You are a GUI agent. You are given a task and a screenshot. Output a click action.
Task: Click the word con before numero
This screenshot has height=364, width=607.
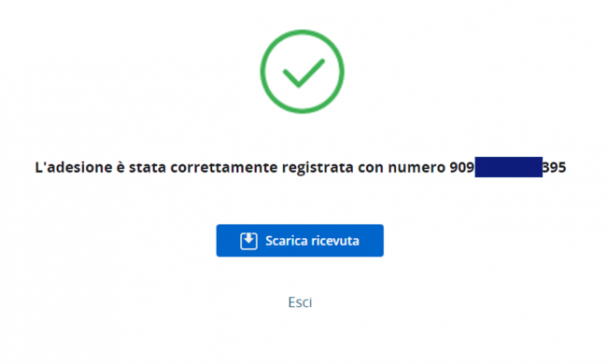click(x=371, y=168)
